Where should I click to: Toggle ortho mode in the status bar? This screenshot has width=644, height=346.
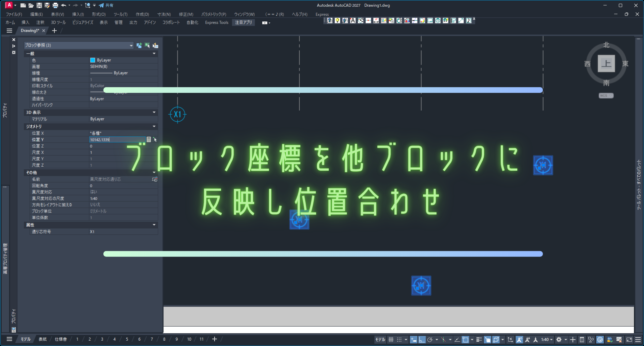[x=422, y=340]
